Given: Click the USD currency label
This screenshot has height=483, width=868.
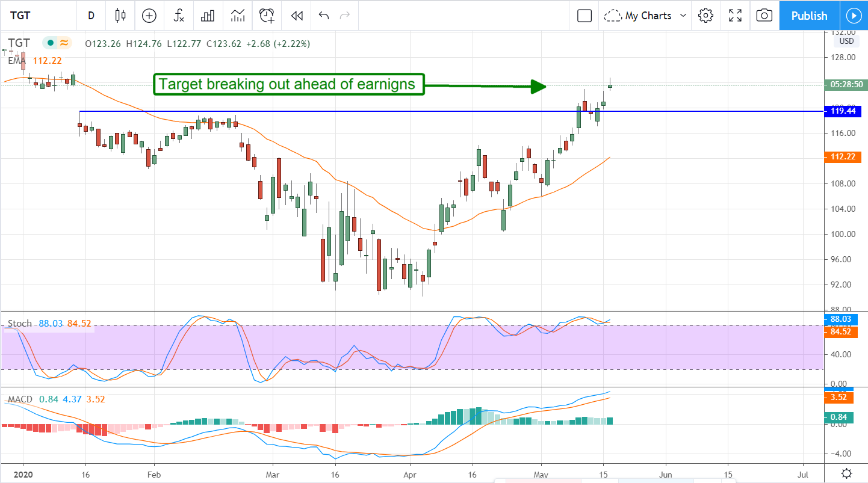Looking at the screenshot, I should [x=846, y=42].
